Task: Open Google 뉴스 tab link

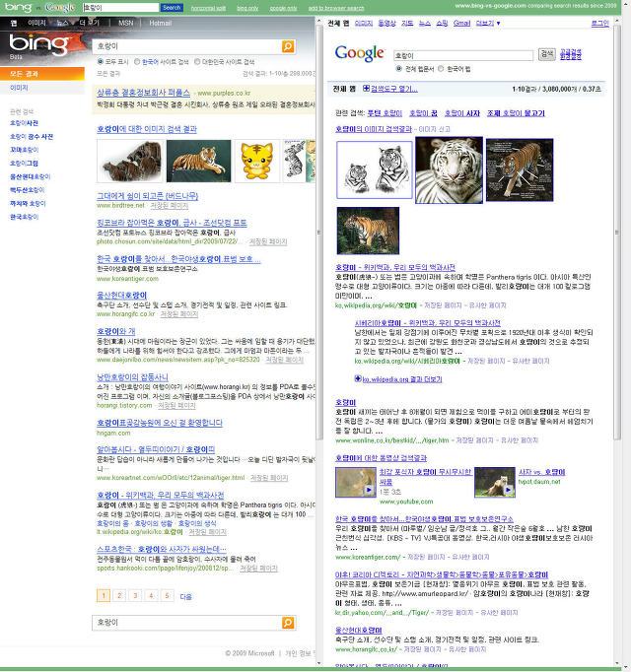Action: click(425, 23)
